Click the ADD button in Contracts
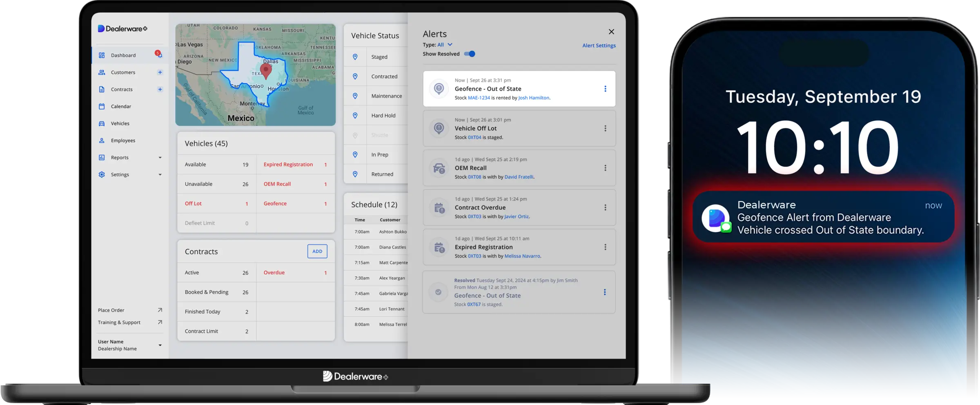Image resolution: width=980 pixels, height=405 pixels. pyautogui.click(x=317, y=251)
